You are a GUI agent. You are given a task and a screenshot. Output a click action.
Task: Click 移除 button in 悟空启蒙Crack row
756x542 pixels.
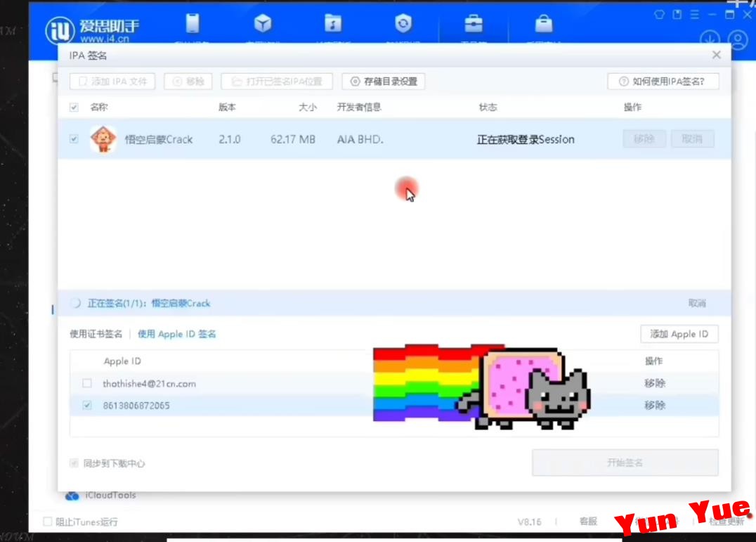644,139
